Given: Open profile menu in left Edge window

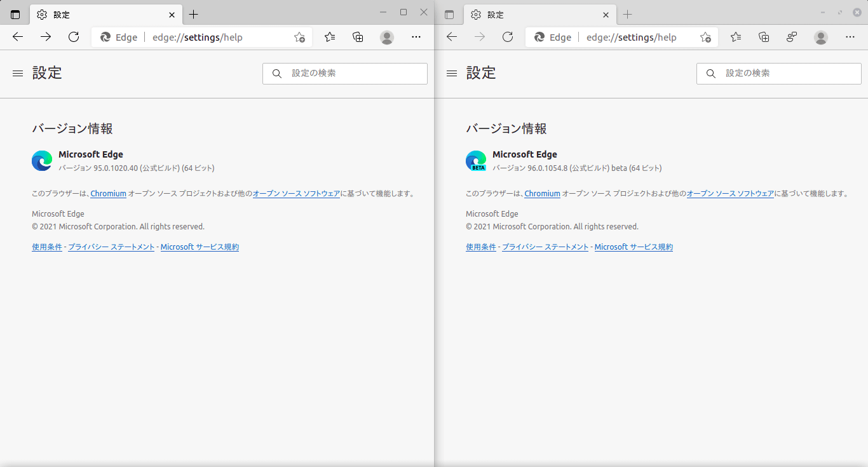Looking at the screenshot, I should pos(387,37).
